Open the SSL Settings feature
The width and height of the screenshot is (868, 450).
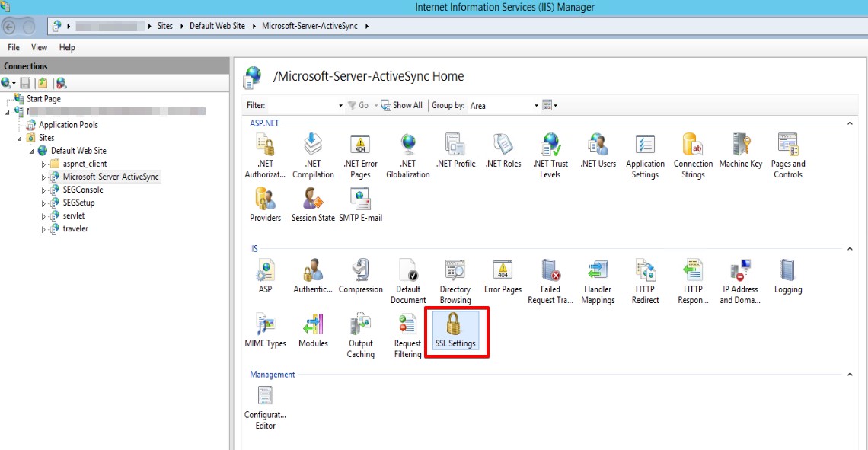click(x=455, y=330)
